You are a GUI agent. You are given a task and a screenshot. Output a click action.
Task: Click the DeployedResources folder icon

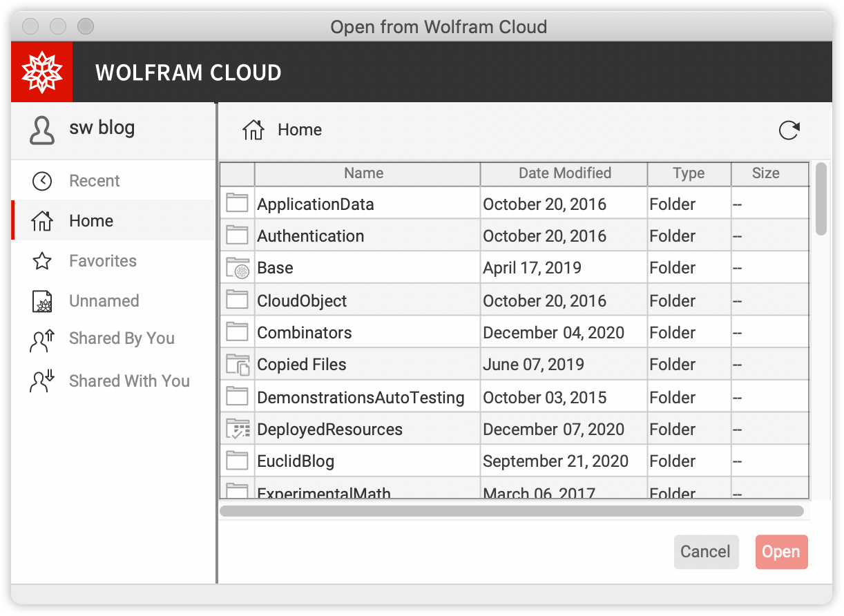237,429
